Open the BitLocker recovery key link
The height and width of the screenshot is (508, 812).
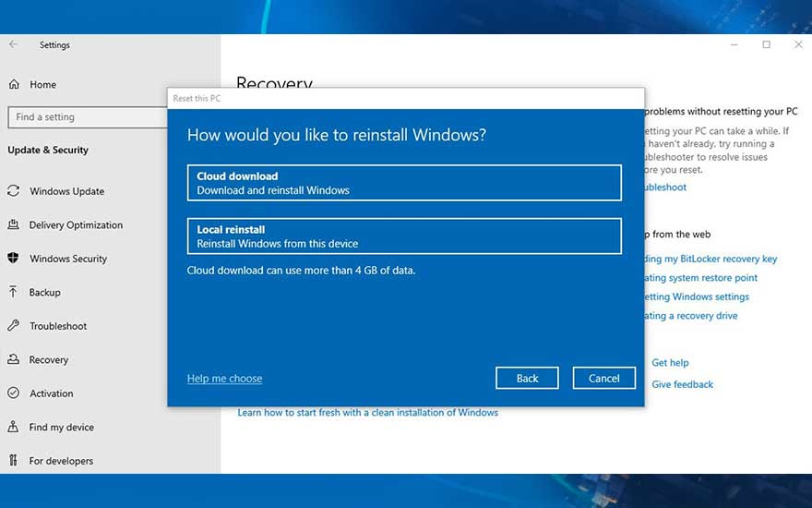tap(710, 259)
